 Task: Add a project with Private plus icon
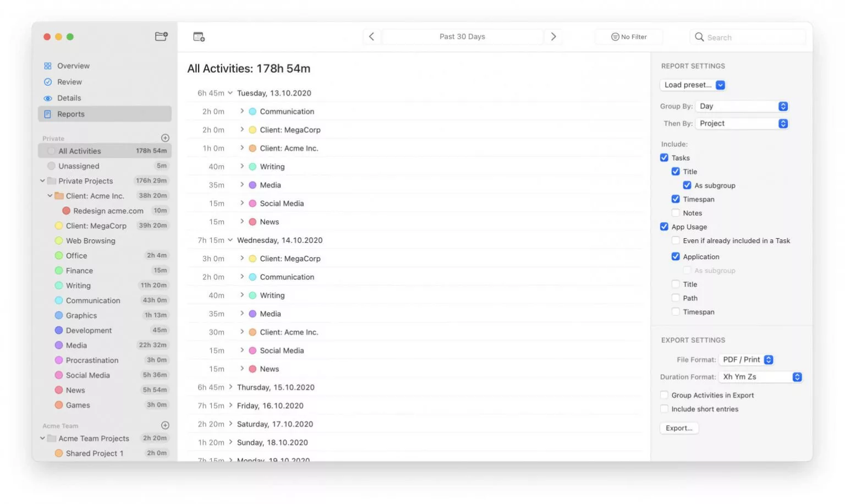click(x=165, y=138)
